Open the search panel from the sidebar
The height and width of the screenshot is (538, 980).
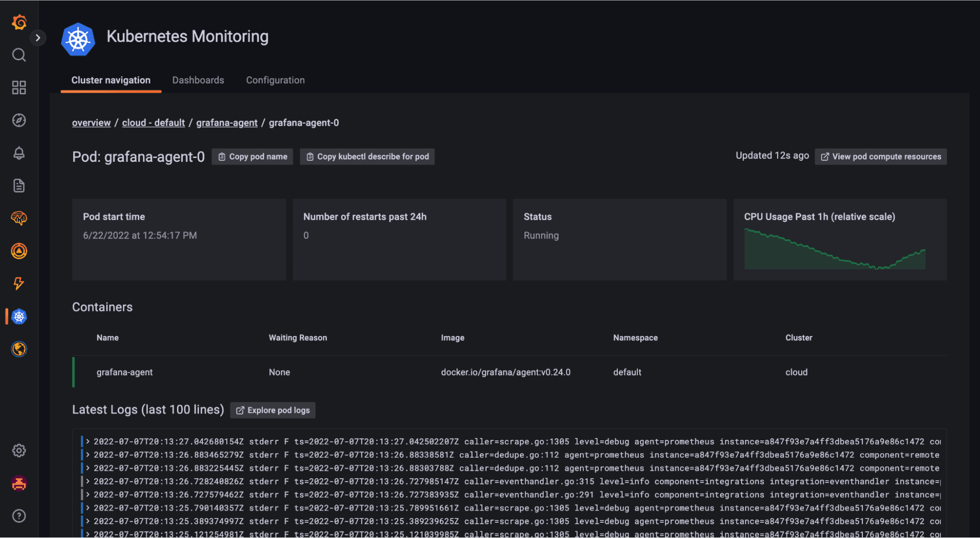(x=20, y=55)
